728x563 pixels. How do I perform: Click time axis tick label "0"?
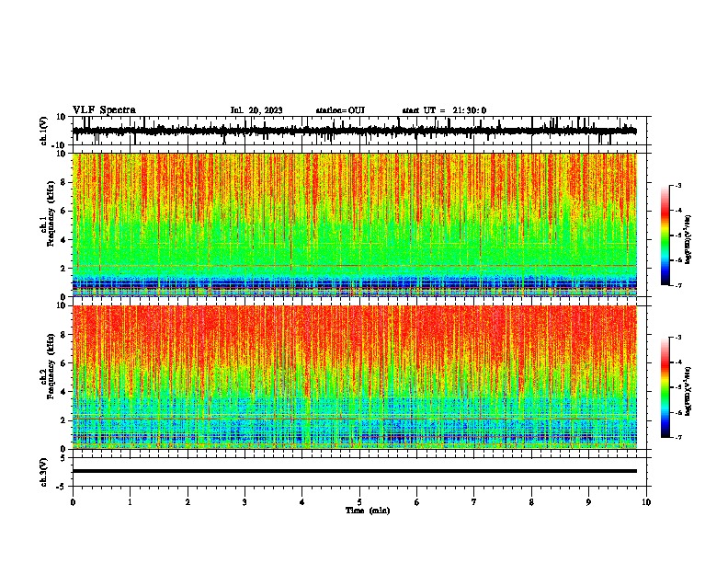73,502
